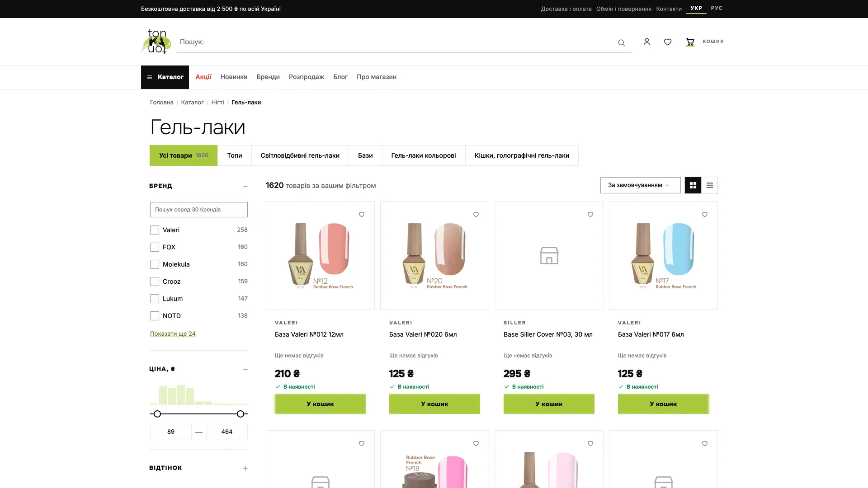Check the Crooz brand filter
Viewport: 868px width, 488px height.
coord(155,282)
